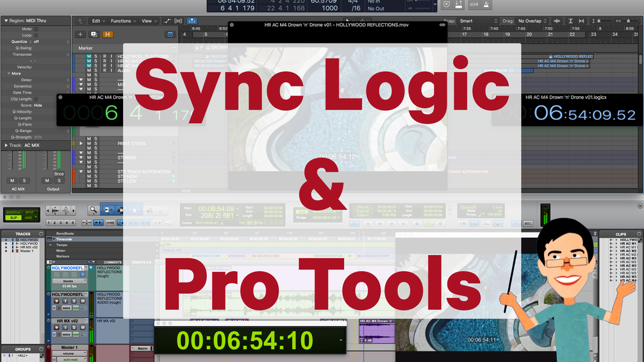The height and width of the screenshot is (362, 644).
Task: Toggle Logic catch playhead icon
Action: pyautogui.click(x=192, y=21)
